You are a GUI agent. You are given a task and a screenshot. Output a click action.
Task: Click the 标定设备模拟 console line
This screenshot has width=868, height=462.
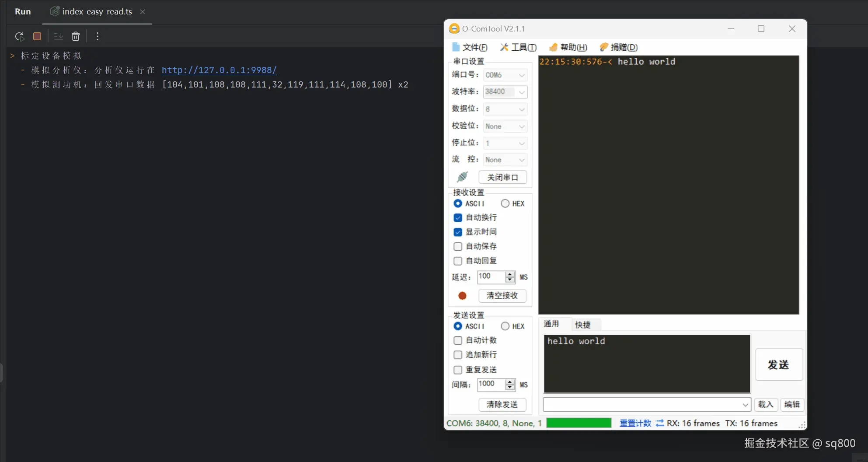(x=51, y=56)
